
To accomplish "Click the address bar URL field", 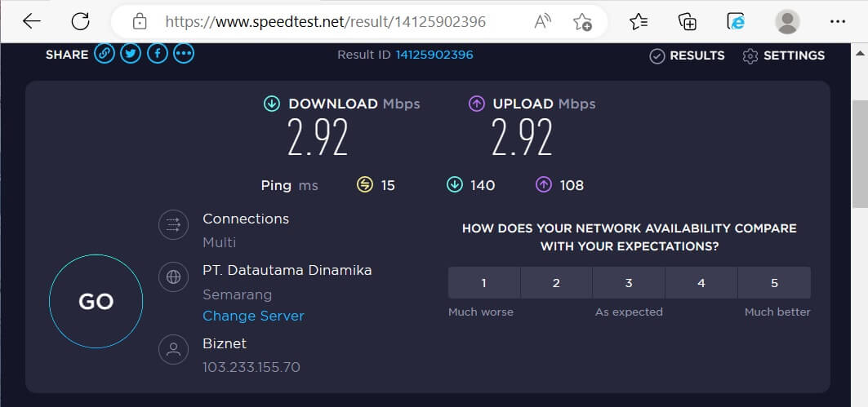I will click(325, 21).
